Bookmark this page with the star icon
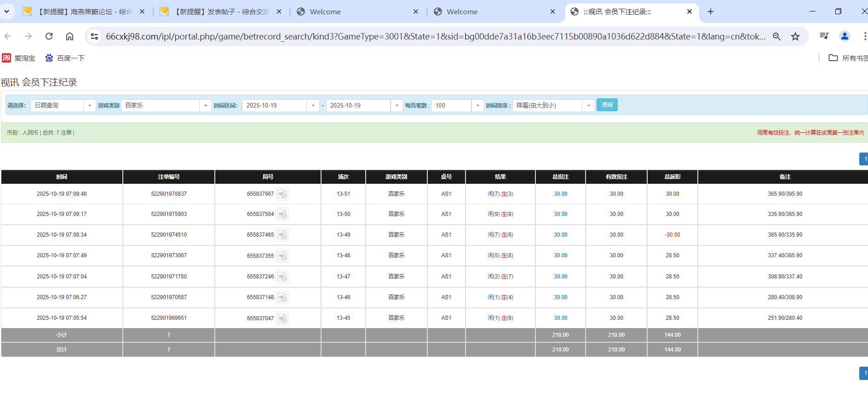The image size is (868, 408). pyautogui.click(x=795, y=36)
